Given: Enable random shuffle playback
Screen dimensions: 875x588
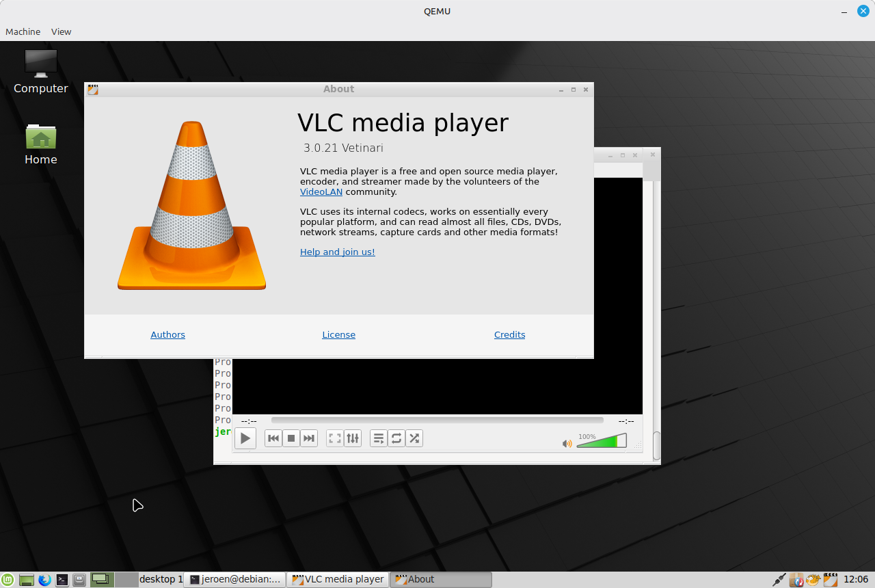Looking at the screenshot, I should [x=414, y=438].
